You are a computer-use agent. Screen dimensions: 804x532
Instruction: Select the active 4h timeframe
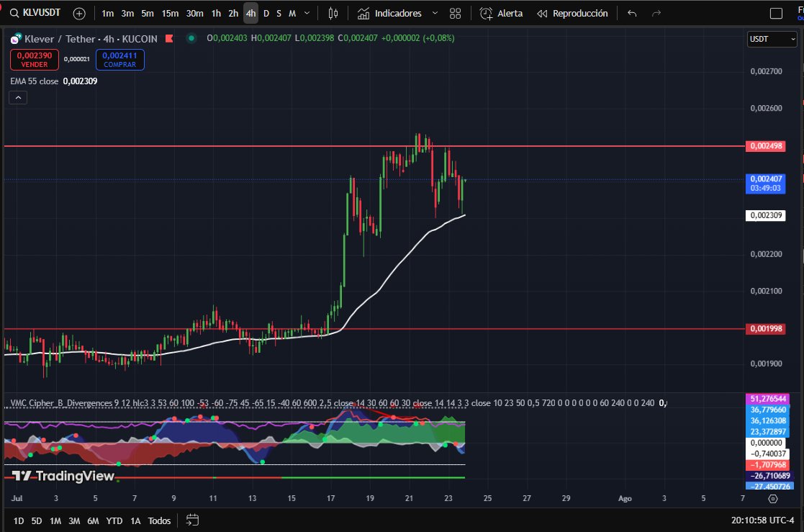(x=250, y=14)
